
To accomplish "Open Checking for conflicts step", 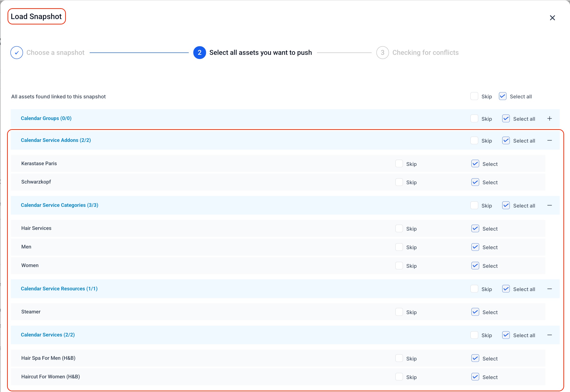I will 425,52.
